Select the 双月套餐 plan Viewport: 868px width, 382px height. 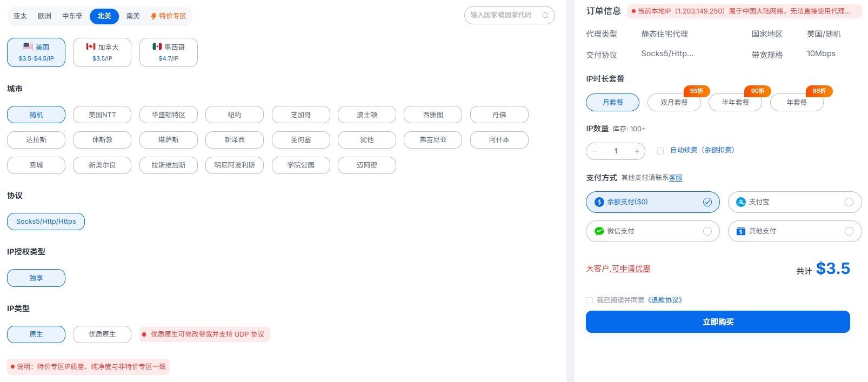click(674, 102)
